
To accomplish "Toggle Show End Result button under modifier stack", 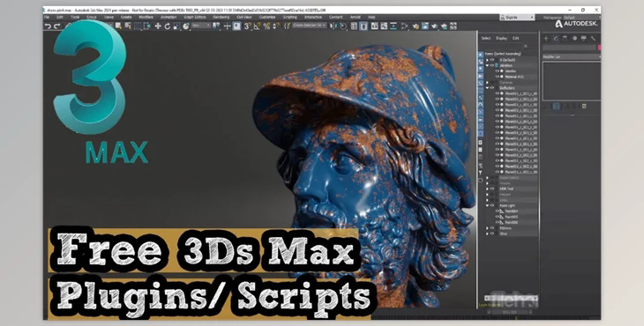I will 556,107.
